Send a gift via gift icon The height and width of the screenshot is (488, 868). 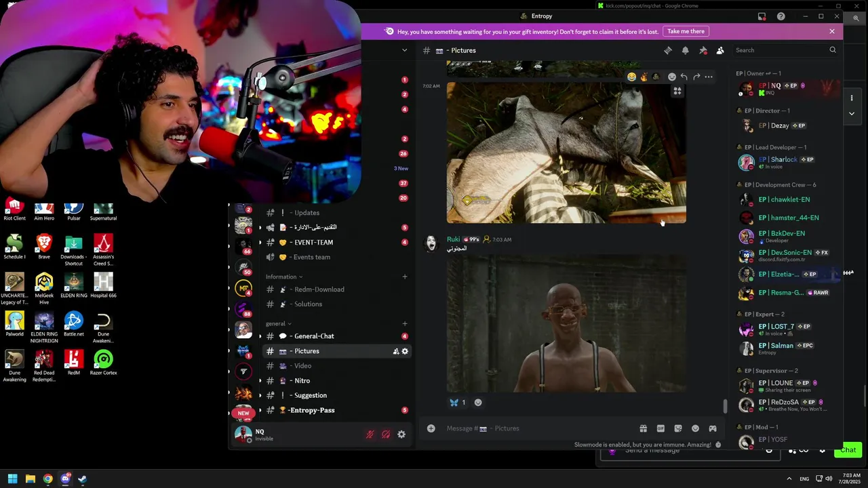(643, 428)
